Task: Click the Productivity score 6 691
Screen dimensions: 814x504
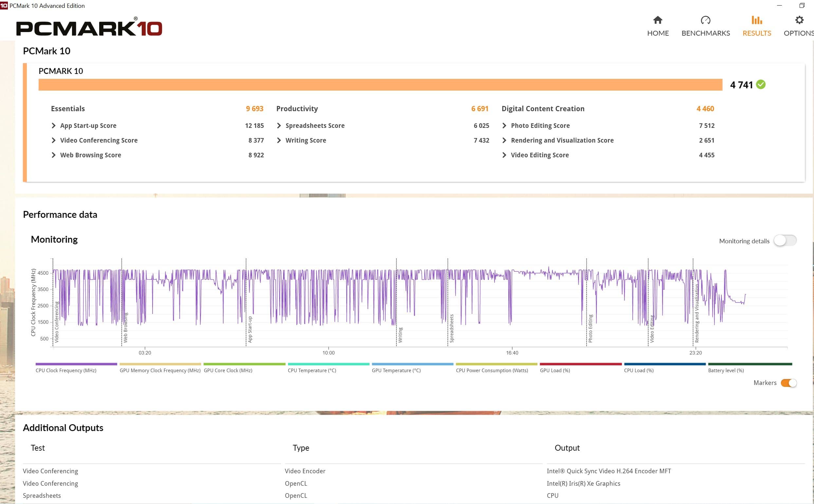Action: (479, 109)
